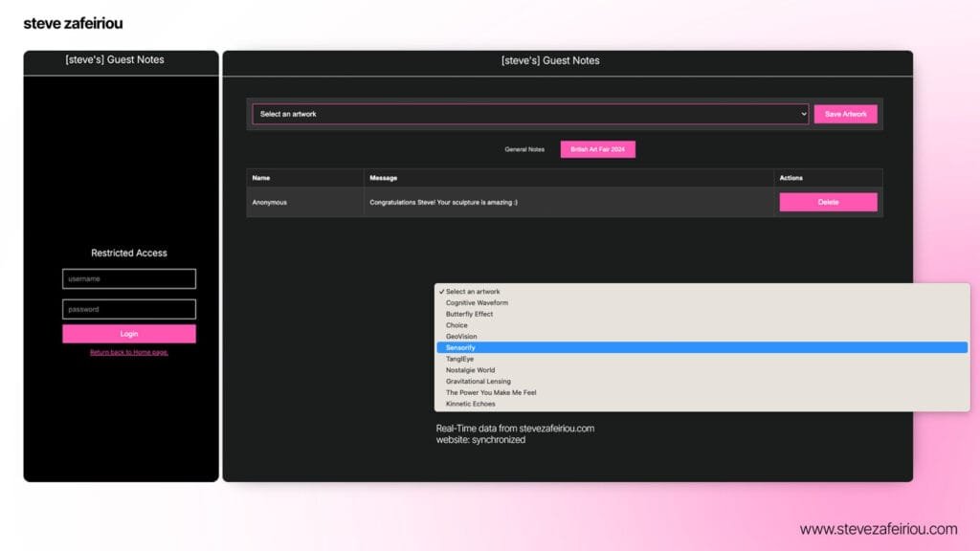Select the highlighted Sensorify option
Screen dimensions: 980x551
point(702,347)
